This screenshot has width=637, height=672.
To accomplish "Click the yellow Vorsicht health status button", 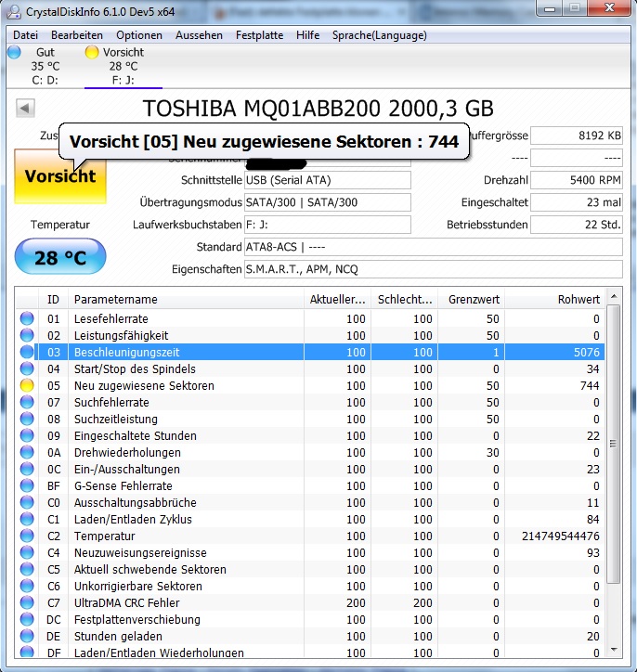I will coord(60,176).
